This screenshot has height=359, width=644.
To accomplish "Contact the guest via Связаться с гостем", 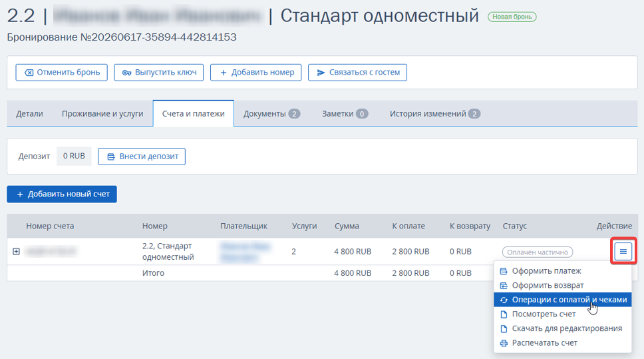I will pyautogui.click(x=357, y=73).
